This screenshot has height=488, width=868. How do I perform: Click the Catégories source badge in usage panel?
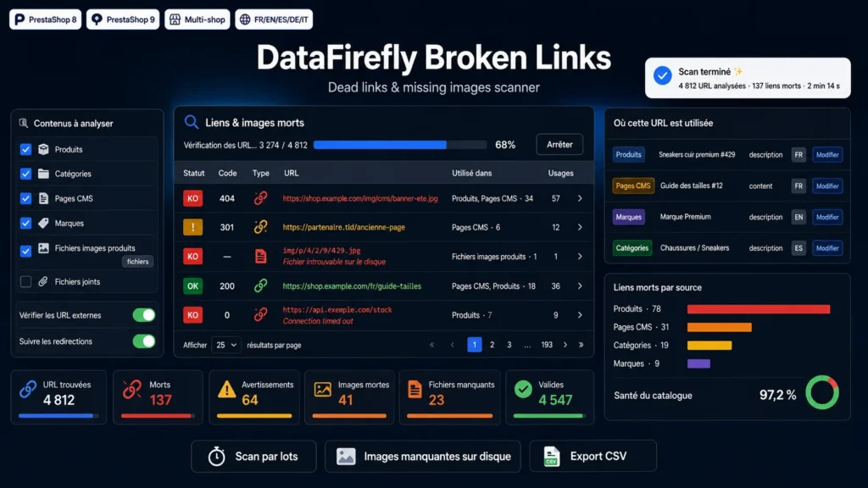click(x=632, y=248)
